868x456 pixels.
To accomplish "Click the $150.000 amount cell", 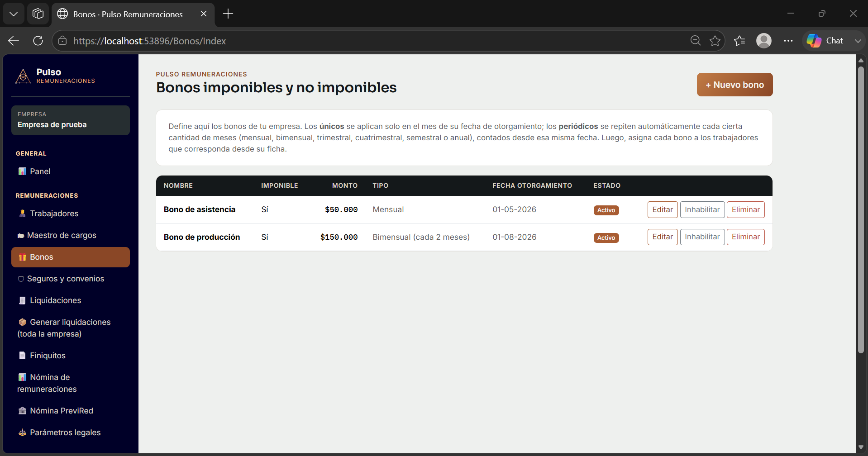I will 339,237.
